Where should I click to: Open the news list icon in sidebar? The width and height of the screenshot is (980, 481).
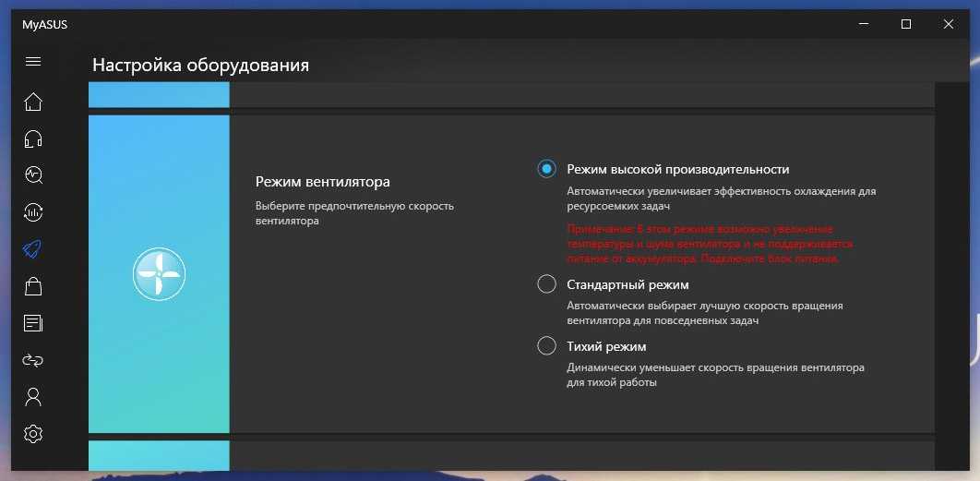click(33, 323)
